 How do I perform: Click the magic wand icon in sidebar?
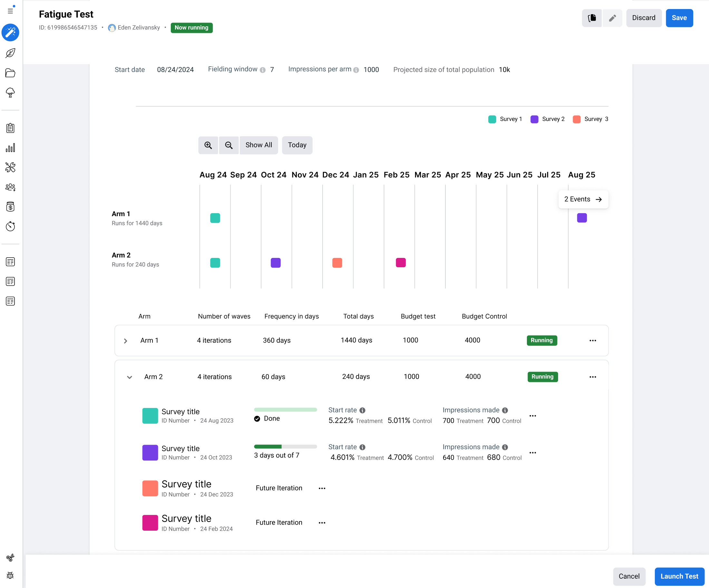tap(10, 33)
